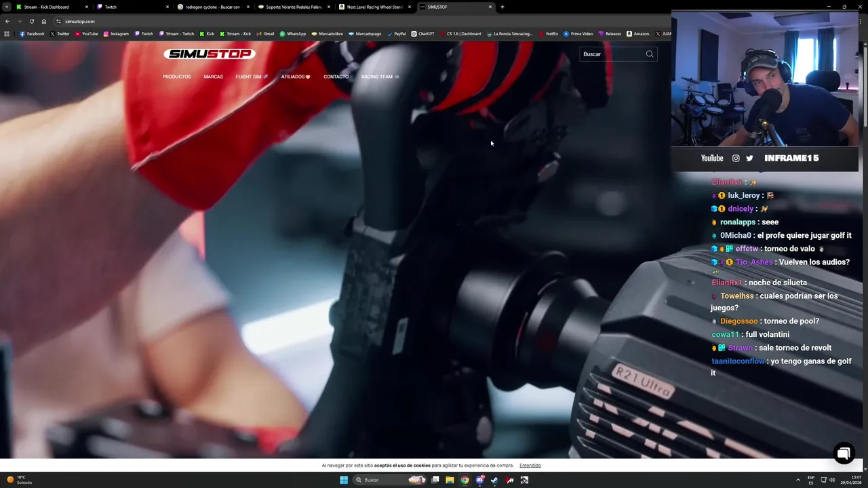Open the YouTube bookmark
Image resolution: width=868 pixels, height=488 pixels.
[86, 33]
